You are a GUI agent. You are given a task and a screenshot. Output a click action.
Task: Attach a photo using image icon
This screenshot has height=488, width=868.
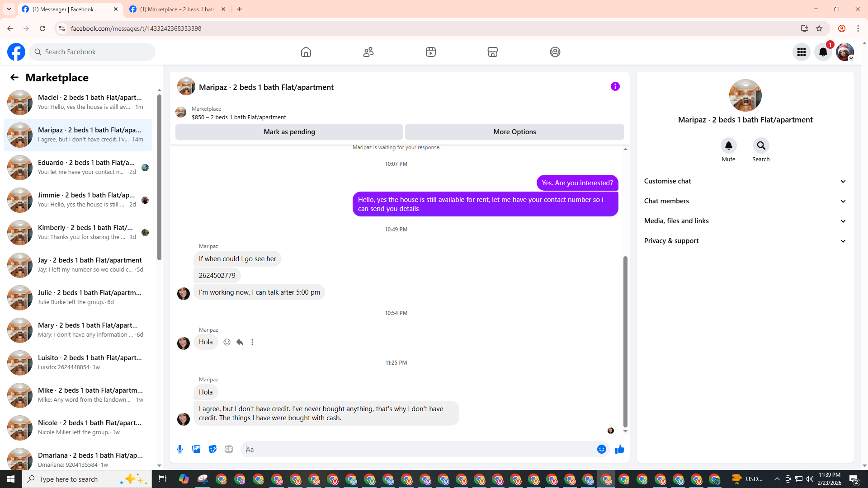click(196, 449)
